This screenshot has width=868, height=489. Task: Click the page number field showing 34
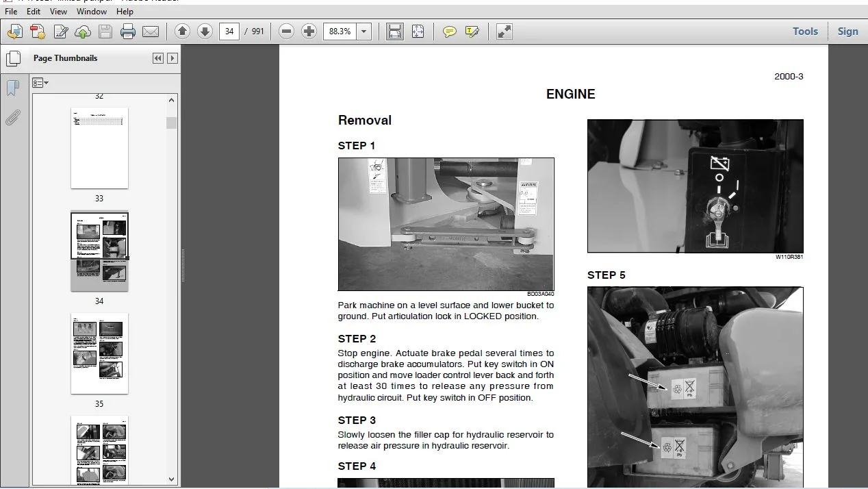coord(229,31)
